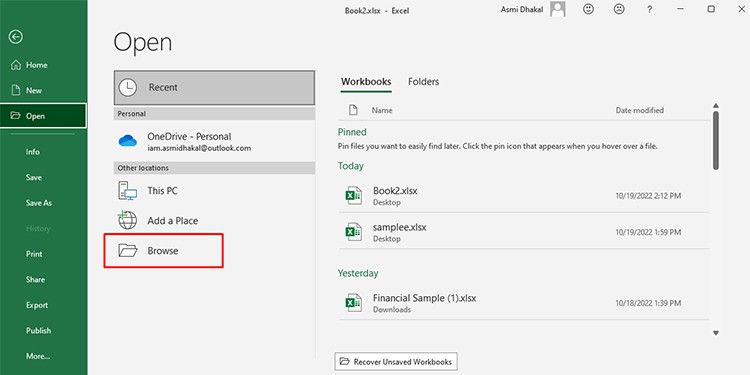Click scrollbar down arrow in file list

pos(716,333)
